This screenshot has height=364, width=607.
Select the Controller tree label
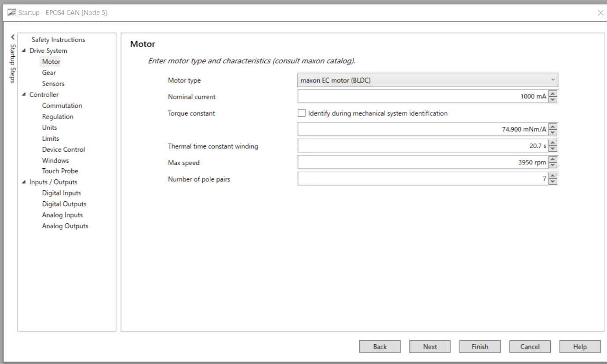pyautogui.click(x=44, y=95)
